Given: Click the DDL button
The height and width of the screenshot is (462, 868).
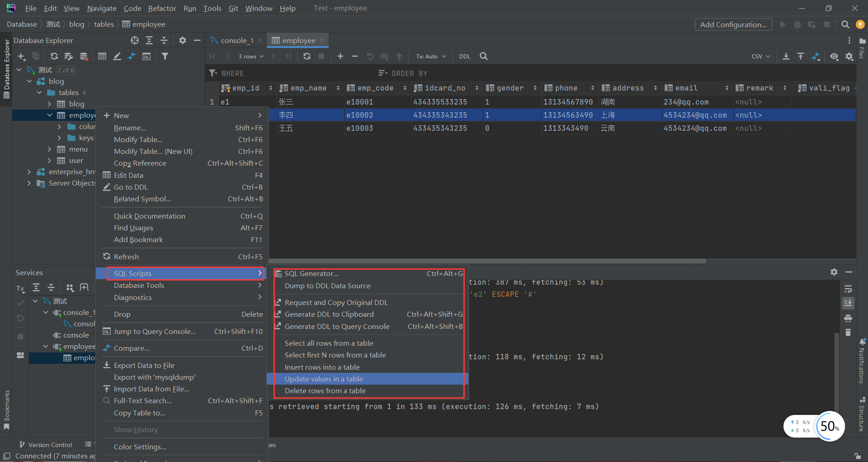Looking at the screenshot, I should (465, 56).
